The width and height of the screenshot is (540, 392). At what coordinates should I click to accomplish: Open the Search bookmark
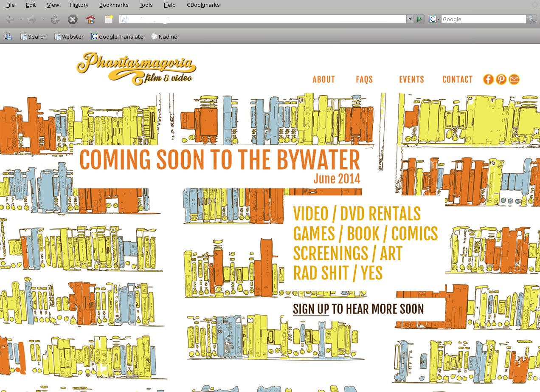[34, 37]
